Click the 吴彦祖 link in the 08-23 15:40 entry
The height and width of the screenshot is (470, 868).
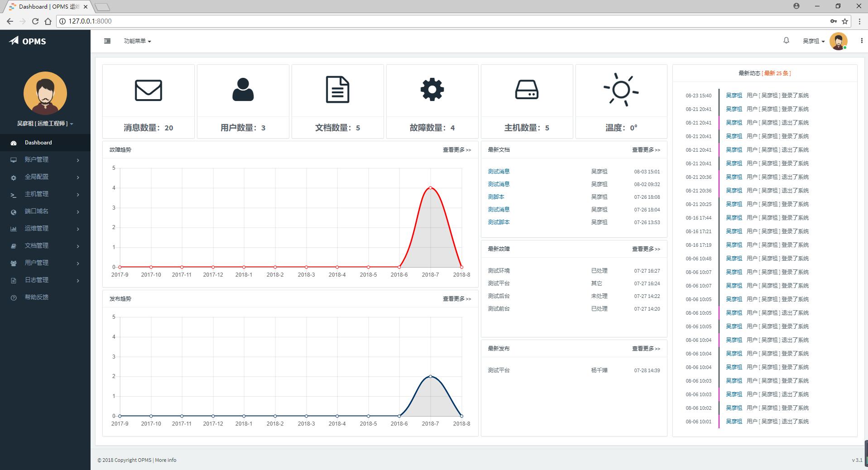[x=734, y=96]
